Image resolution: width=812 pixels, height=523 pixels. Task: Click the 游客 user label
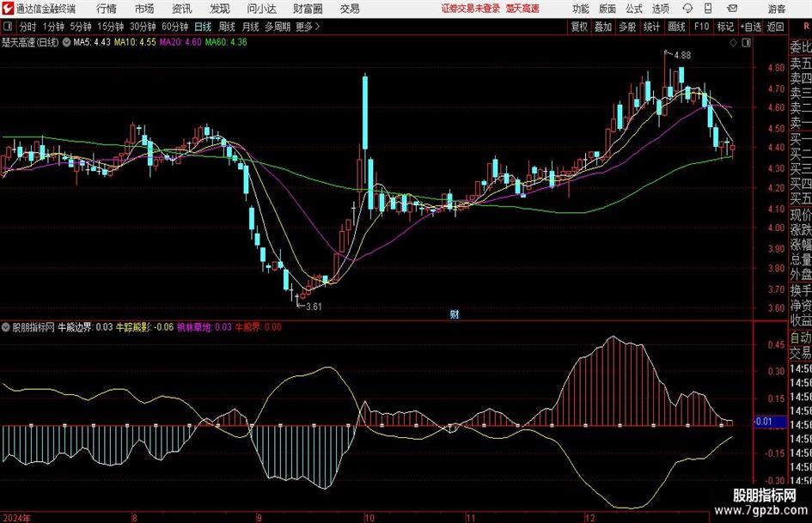tap(777, 9)
